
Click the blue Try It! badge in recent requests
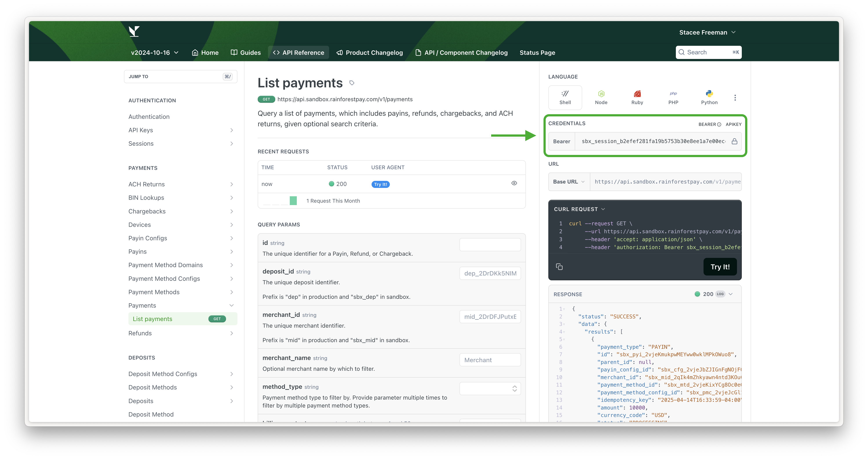[380, 184]
